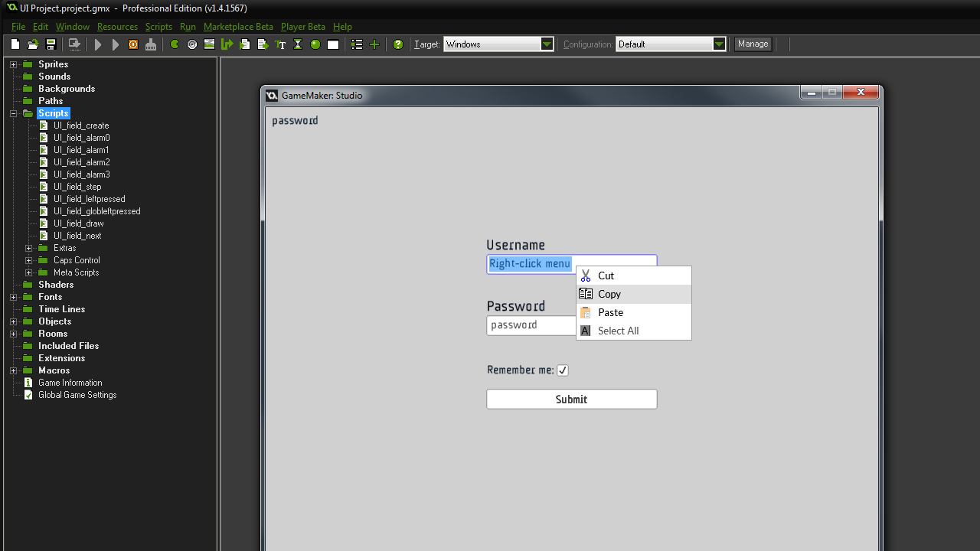980x551 pixels.
Task: Click the list-style settings icon in toolbar
Action: tap(357, 44)
